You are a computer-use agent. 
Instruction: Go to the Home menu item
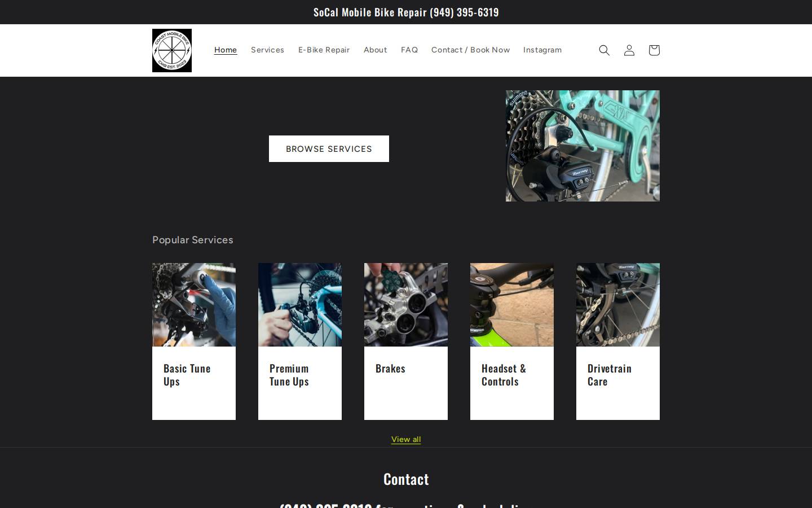(226, 50)
